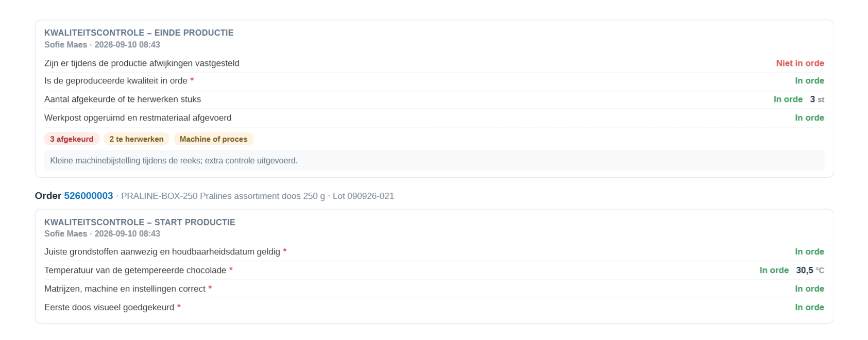868x340 pixels.
Task: Click Sofie Maes timestamp under Start Productie
Action: (102, 233)
